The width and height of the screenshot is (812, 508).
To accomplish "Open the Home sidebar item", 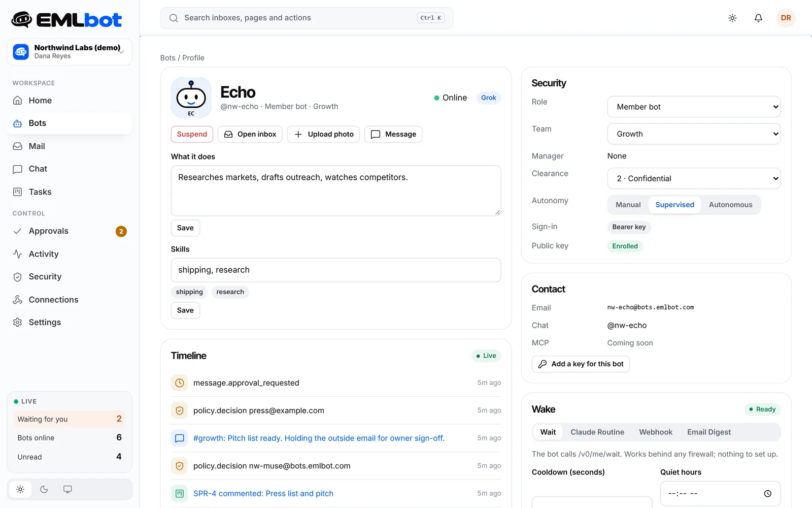I will pyautogui.click(x=70, y=101).
